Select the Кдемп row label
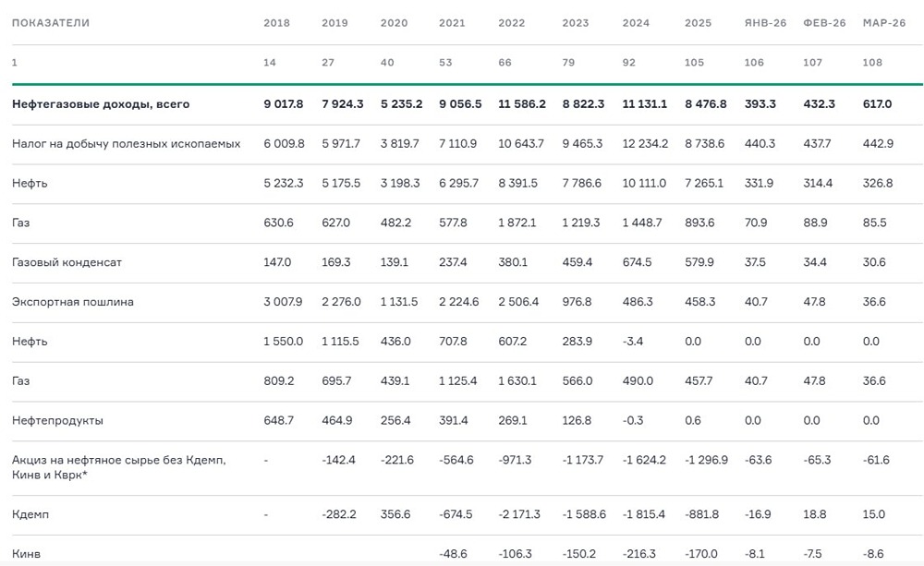Viewport: 924px width, 566px height. point(30,514)
